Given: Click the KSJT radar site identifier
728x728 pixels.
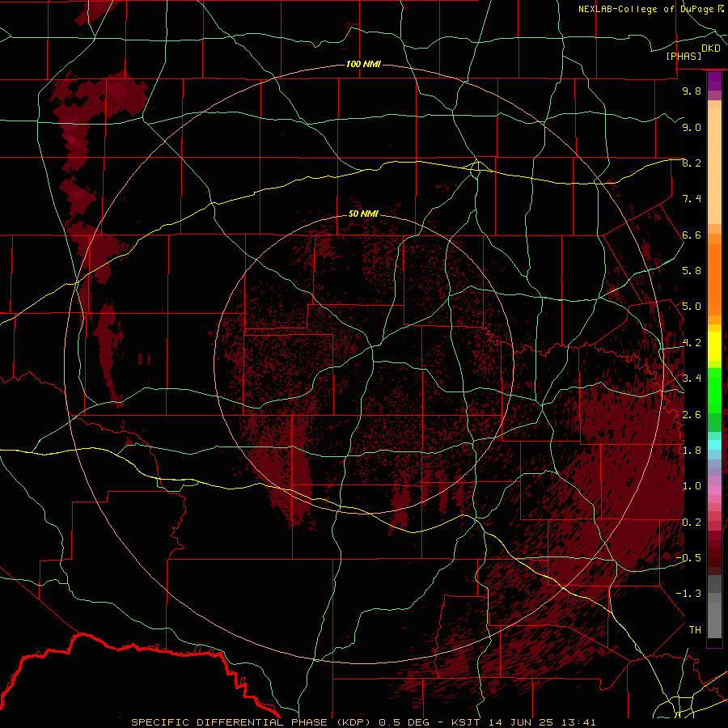Looking at the screenshot, I should [466, 722].
